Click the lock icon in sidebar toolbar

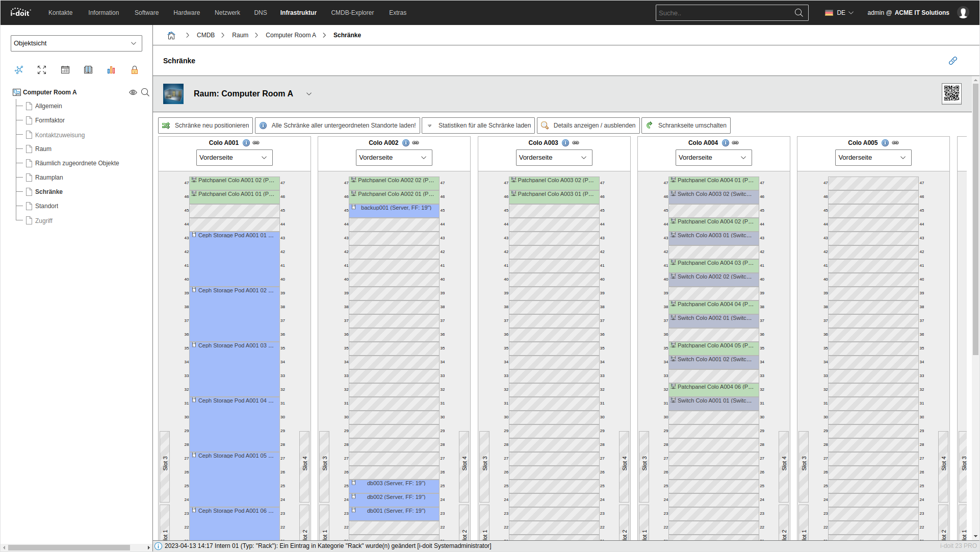(135, 70)
